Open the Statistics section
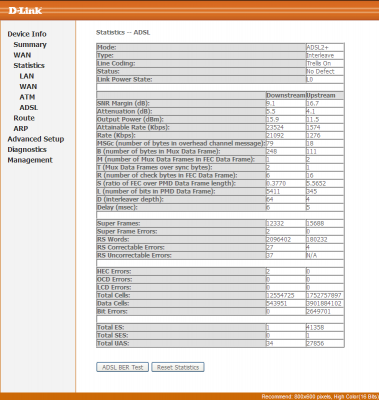This screenshot has width=379, height=400. (29, 65)
